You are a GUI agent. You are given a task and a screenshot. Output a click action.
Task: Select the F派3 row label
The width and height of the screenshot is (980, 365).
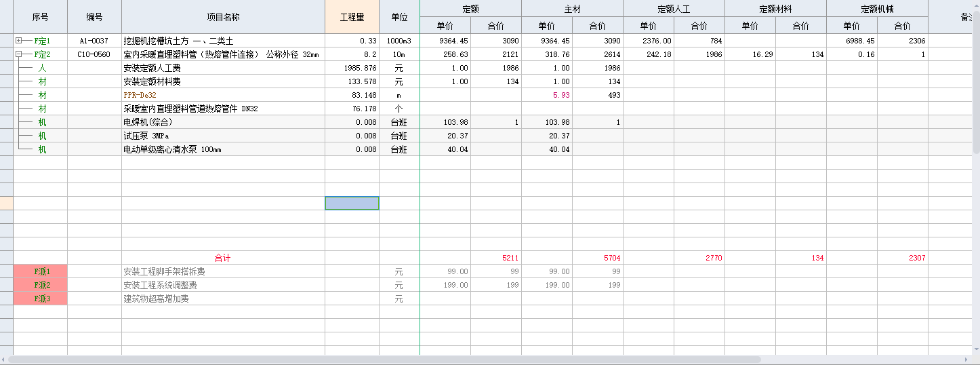[x=41, y=299]
